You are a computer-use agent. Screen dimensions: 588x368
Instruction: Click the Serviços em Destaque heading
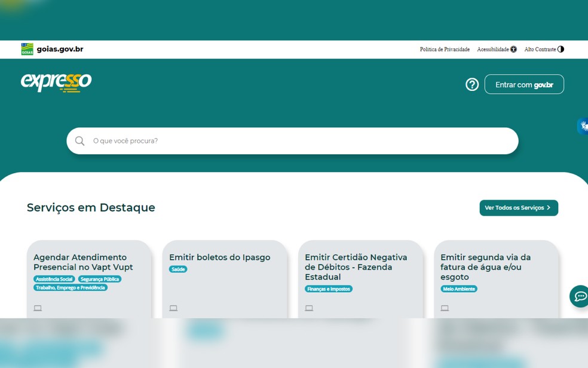[91, 208]
